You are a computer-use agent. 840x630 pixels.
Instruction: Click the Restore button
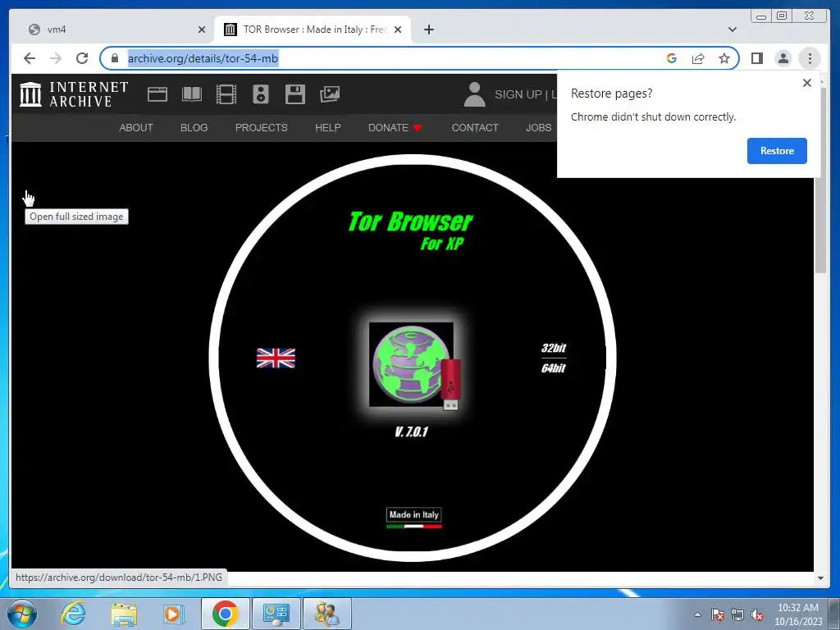click(777, 151)
